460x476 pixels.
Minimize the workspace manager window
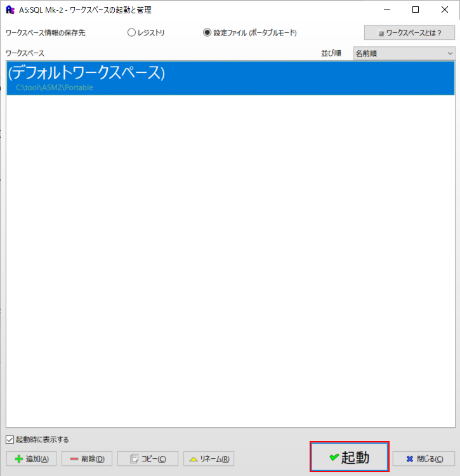[387, 10]
